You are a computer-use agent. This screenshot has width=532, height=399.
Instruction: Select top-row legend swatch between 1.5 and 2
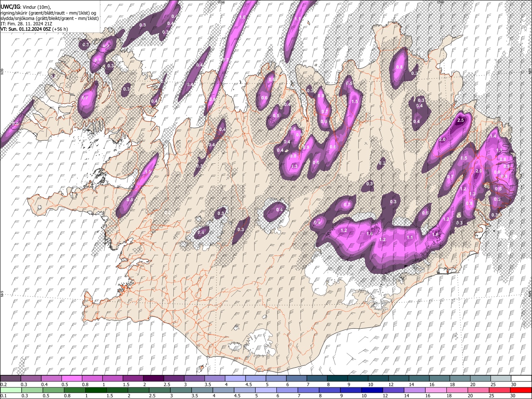click(x=133, y=378)
